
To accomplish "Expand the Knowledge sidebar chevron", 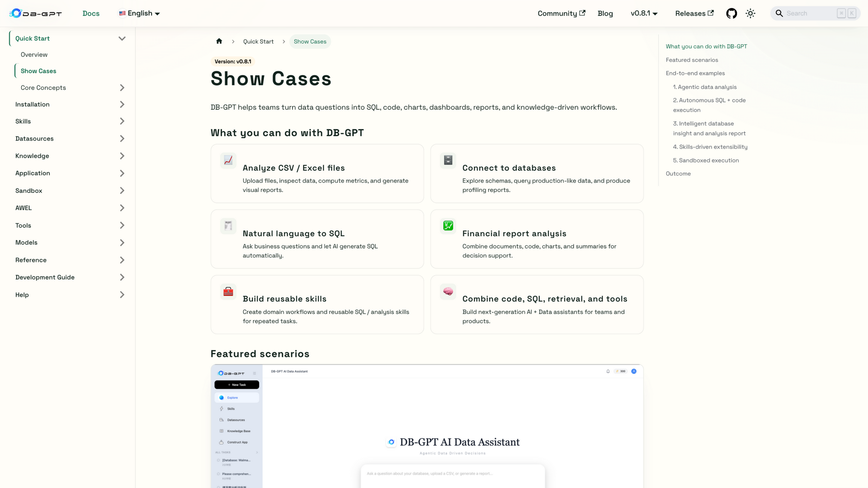I will pos(122,156).
